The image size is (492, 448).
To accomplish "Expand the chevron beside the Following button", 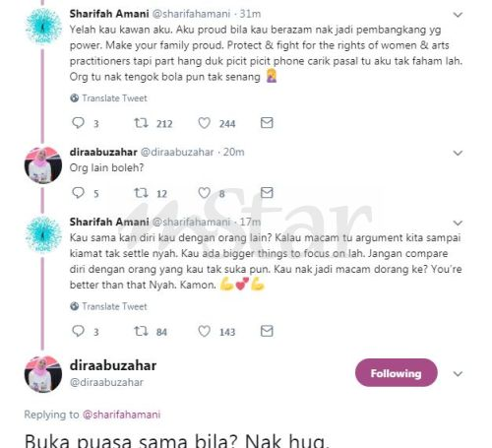I will click(x=458, y=373).
